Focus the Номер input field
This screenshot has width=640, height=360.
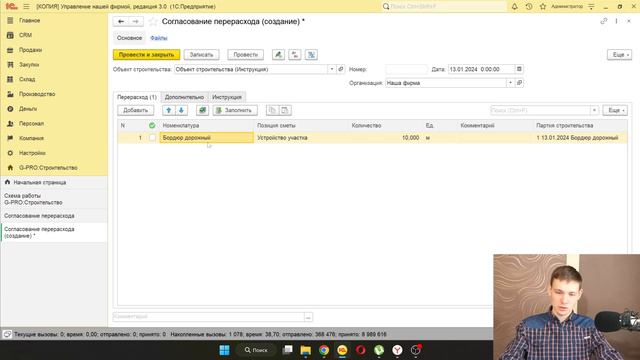coord(406,69)
